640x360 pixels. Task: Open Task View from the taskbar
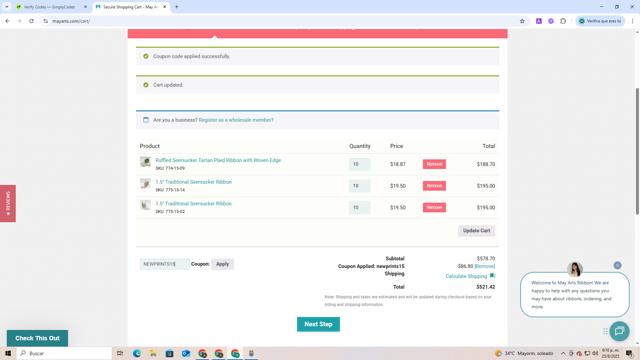(120, 353)
